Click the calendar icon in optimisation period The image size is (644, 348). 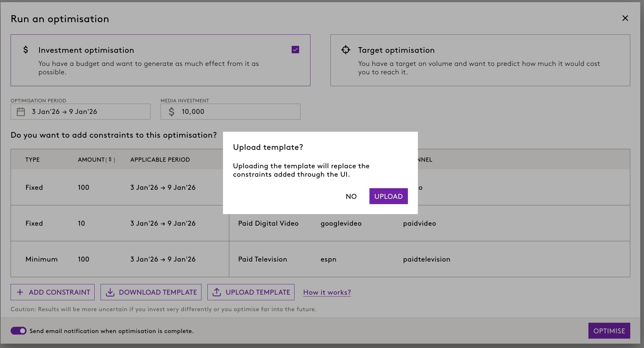[x=21, y=112]
